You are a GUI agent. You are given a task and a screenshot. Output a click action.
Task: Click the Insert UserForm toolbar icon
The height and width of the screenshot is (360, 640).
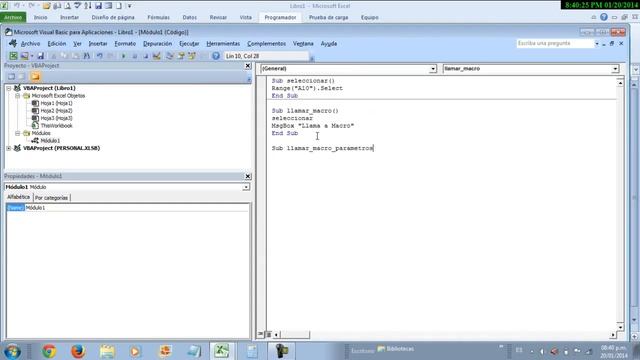(x=24, y=56)
